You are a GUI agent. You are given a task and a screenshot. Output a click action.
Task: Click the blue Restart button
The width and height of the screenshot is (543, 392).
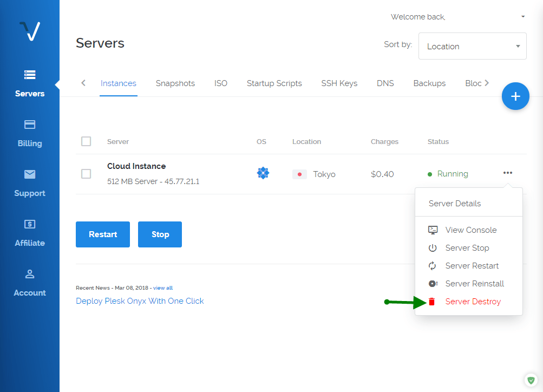coord(103,234)
